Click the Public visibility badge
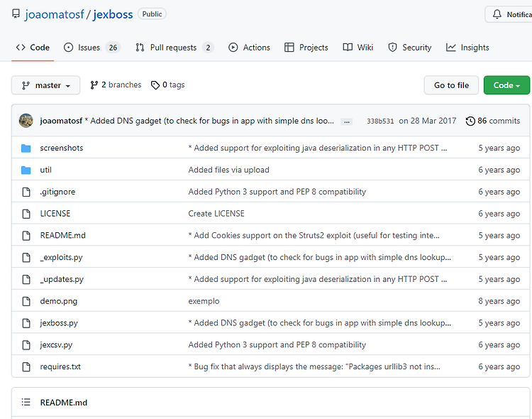The width and height of the screenshot is (532, 419). point(152,14)
